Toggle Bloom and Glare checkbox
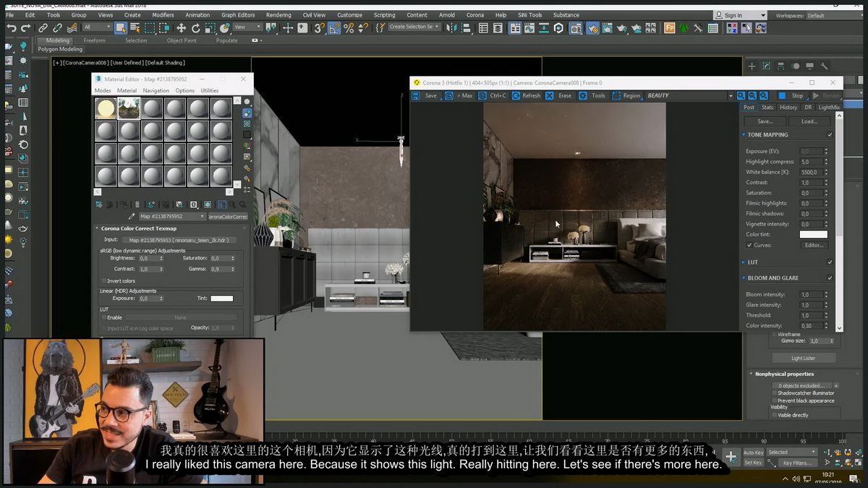Viewport: 868px width, 488px height. click(x=830, y=278)
